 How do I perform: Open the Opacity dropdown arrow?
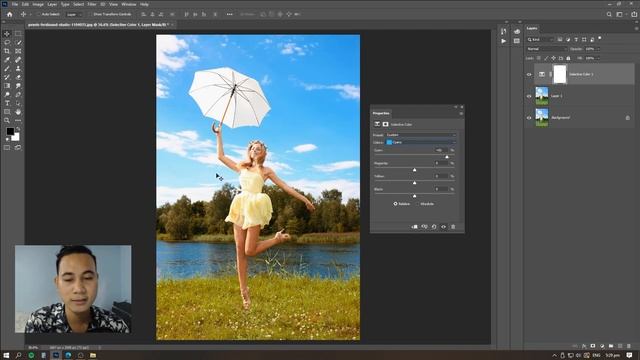coord(598,49)
